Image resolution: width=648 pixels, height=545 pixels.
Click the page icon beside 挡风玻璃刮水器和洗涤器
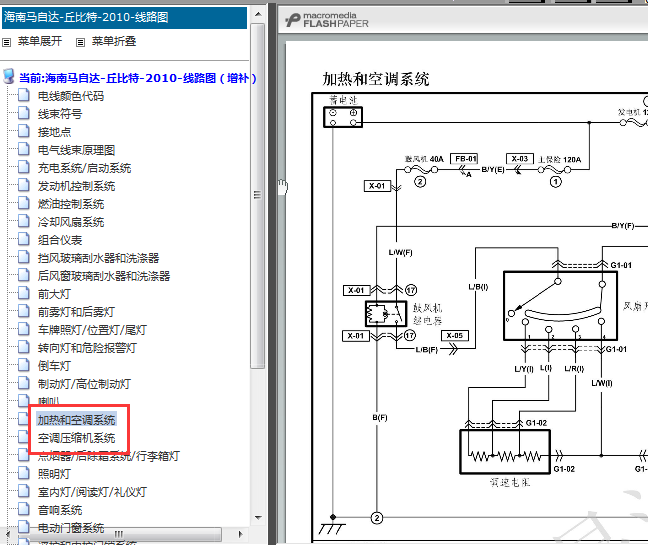tap(24, 257)
